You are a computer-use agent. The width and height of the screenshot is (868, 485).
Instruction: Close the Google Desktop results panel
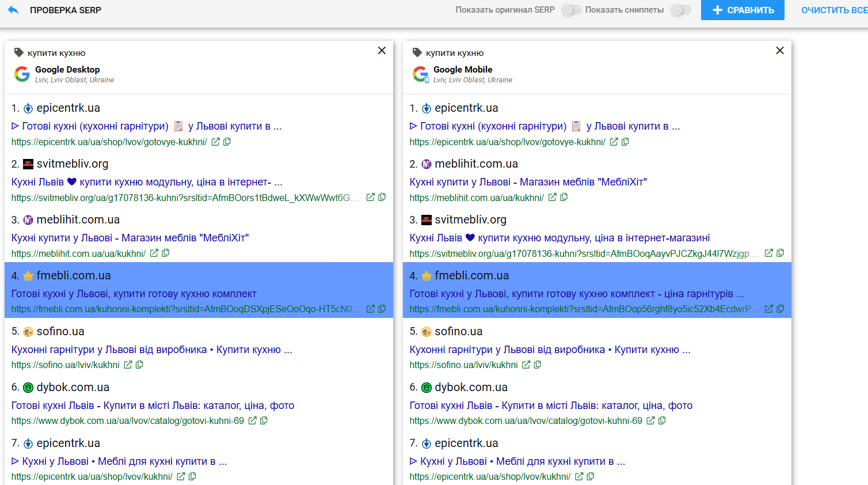(x=382, y=51)
